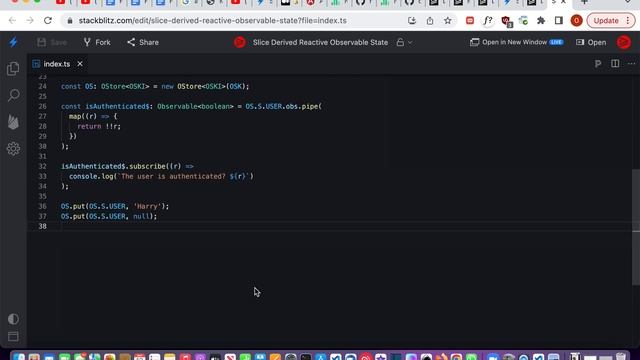Screen dimensions: 640x360
Task: Click the editor vertical scrollbar
Action: click(x=636, y=227)
